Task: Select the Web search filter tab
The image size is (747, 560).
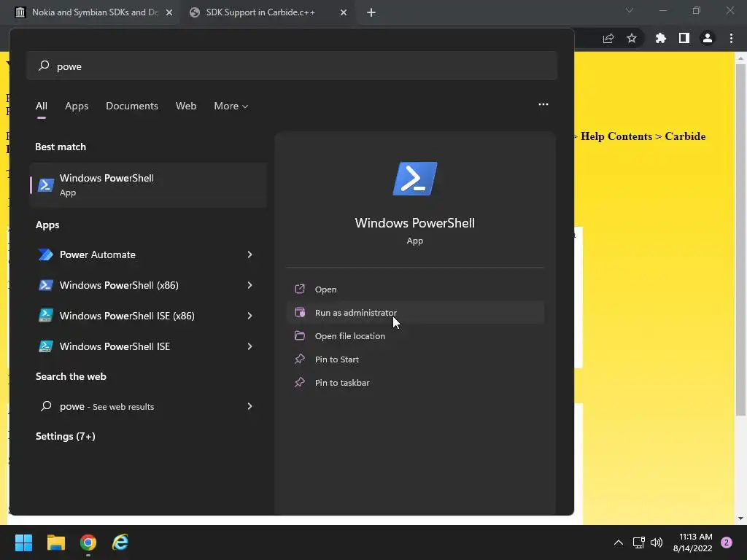Action: pyautogui.click(x=186, y=106)
